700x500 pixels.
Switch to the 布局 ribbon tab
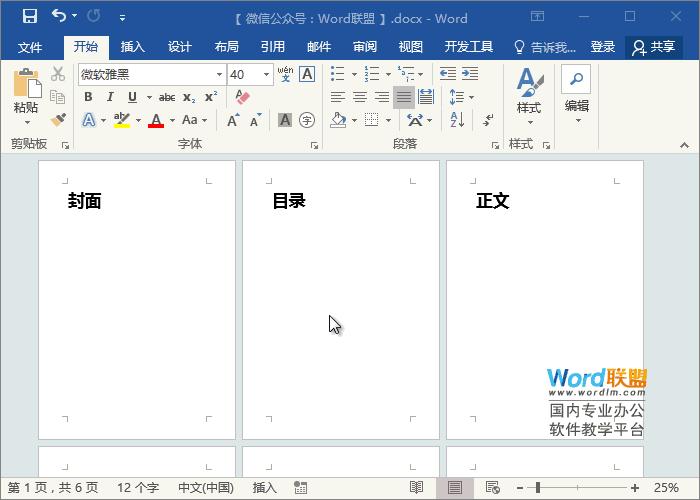pos(226,47)
